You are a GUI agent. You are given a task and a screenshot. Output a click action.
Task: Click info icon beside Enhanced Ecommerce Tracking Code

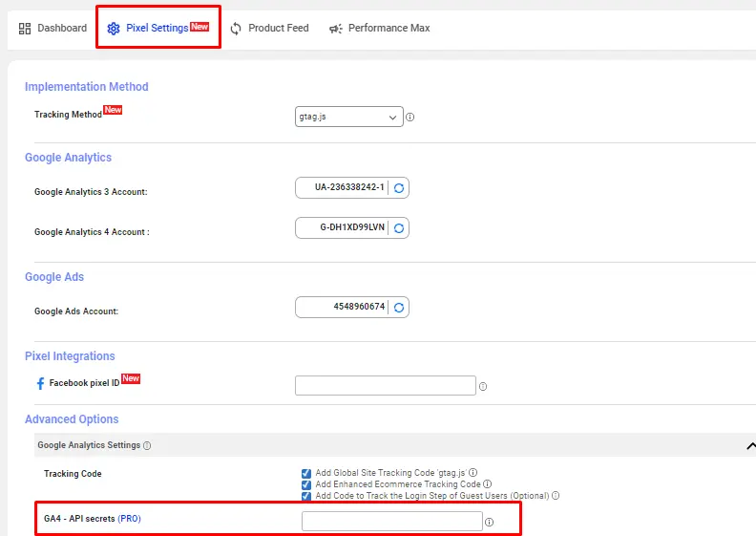[487, 483]
